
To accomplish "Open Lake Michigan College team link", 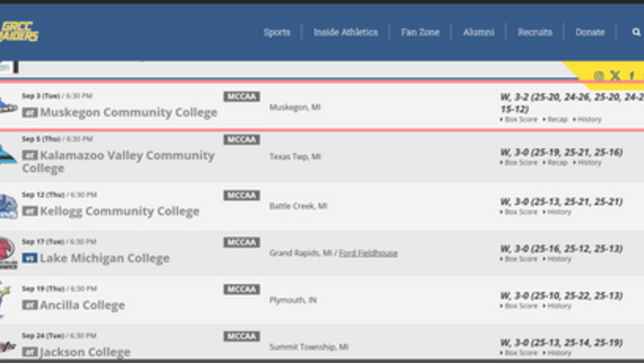I will pyautogui.click(x=104, y=258).
